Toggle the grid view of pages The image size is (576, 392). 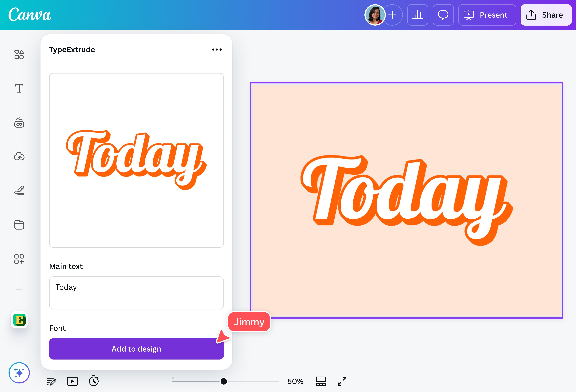click(x=321, y=381)
